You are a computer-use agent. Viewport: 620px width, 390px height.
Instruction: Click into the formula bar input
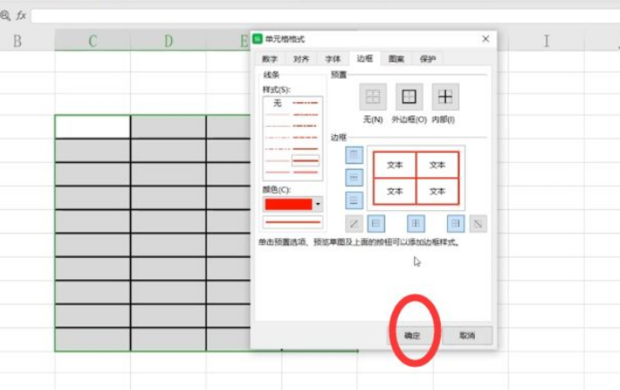pyautogui.click(x=325, y=16)
